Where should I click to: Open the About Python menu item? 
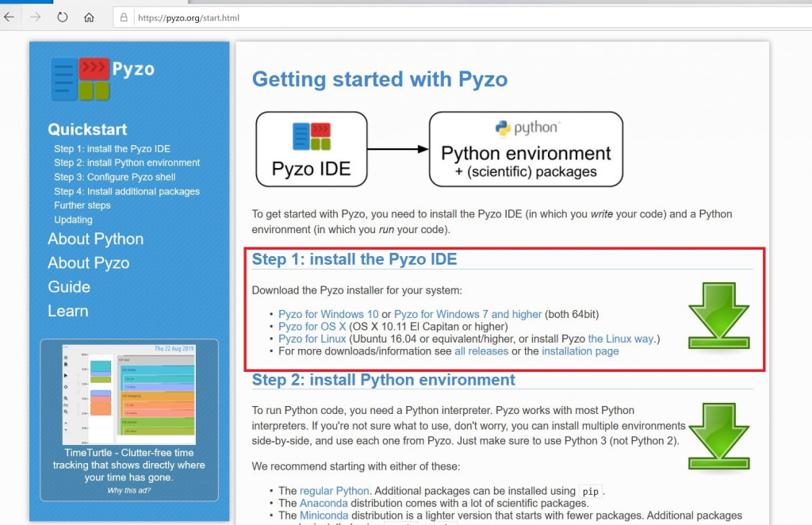96,239
